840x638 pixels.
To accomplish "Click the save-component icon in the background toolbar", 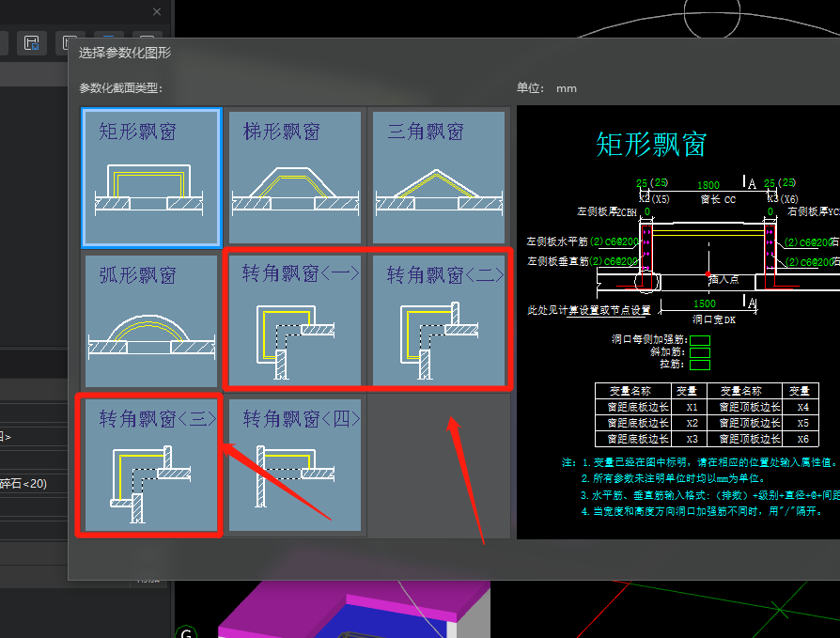I will click(32, 43).
